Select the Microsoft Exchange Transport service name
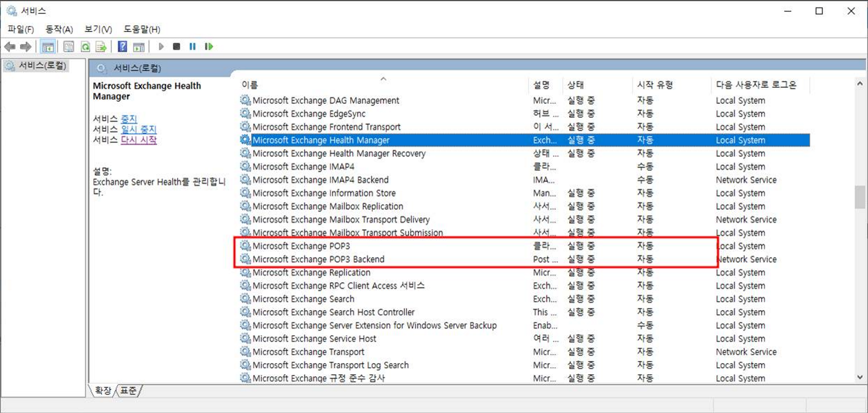 [308, 352]
